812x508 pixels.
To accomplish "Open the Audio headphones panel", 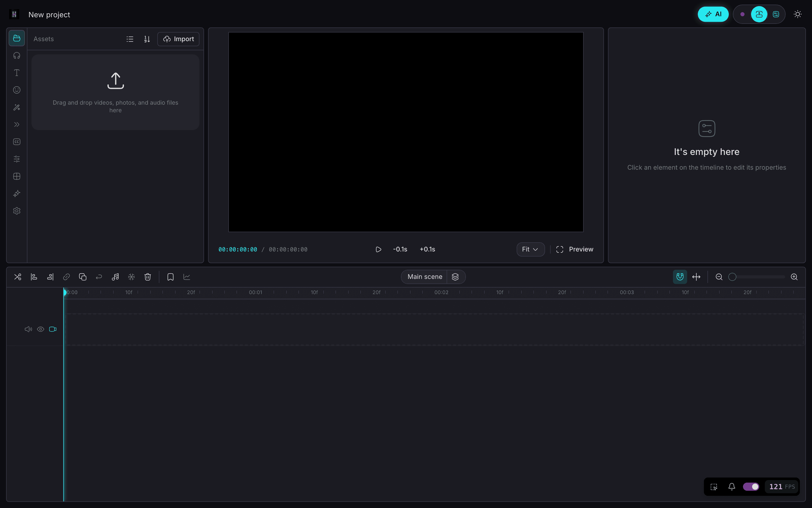I will [16, 55].
